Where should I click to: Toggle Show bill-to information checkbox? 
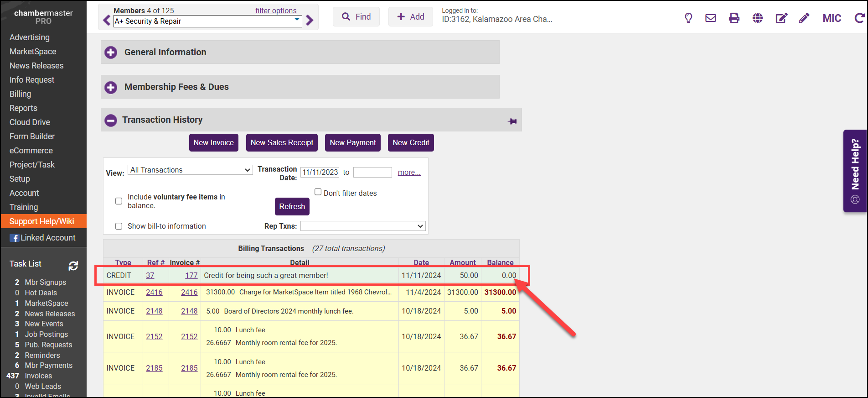point(119,226)
